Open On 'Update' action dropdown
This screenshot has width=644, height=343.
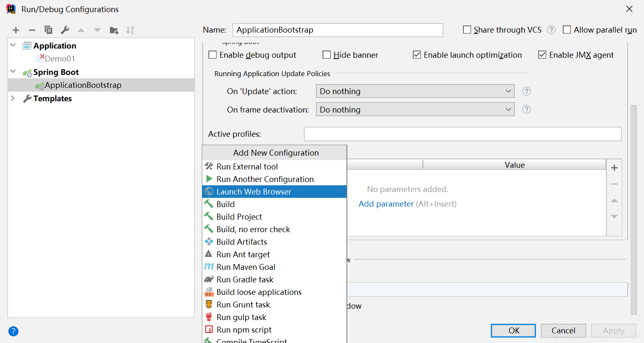point(415,91)
